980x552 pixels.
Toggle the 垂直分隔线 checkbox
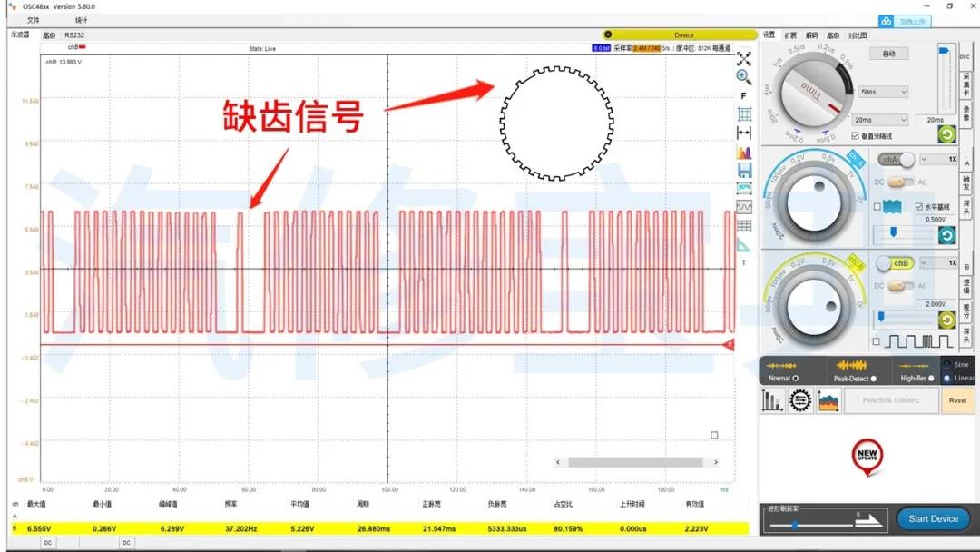click(855, 135)
